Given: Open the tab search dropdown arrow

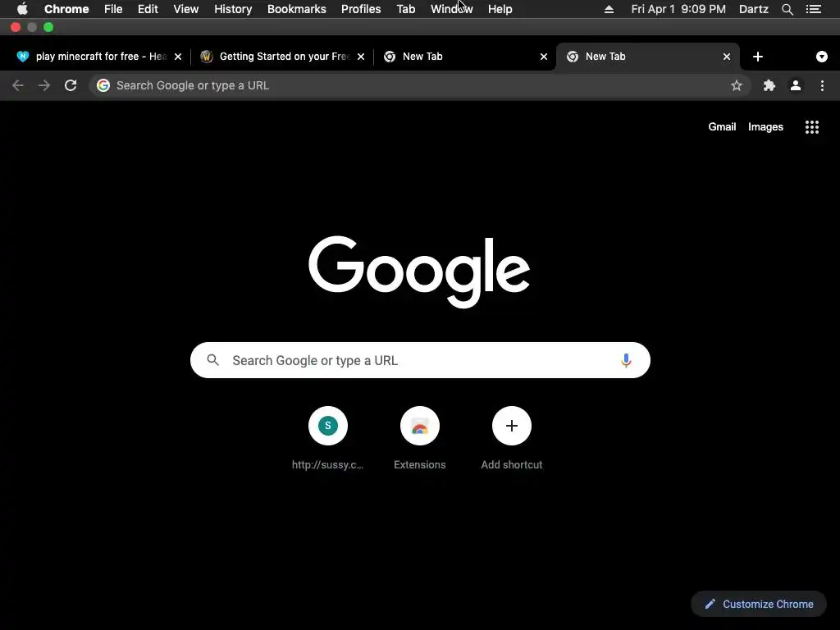Looking at the screenshot, I should point(822,57).
